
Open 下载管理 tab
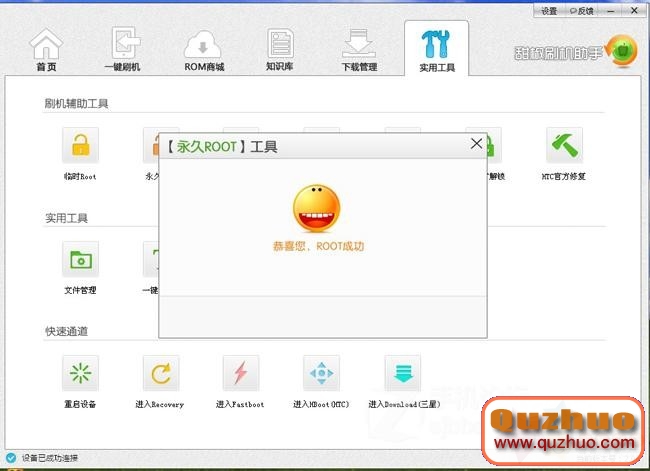coord(359,51)
